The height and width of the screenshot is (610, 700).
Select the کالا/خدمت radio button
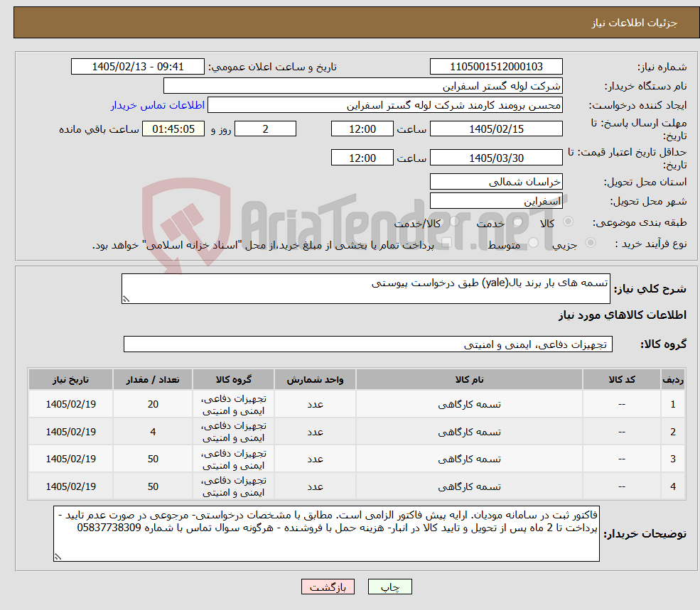point(454,222)
